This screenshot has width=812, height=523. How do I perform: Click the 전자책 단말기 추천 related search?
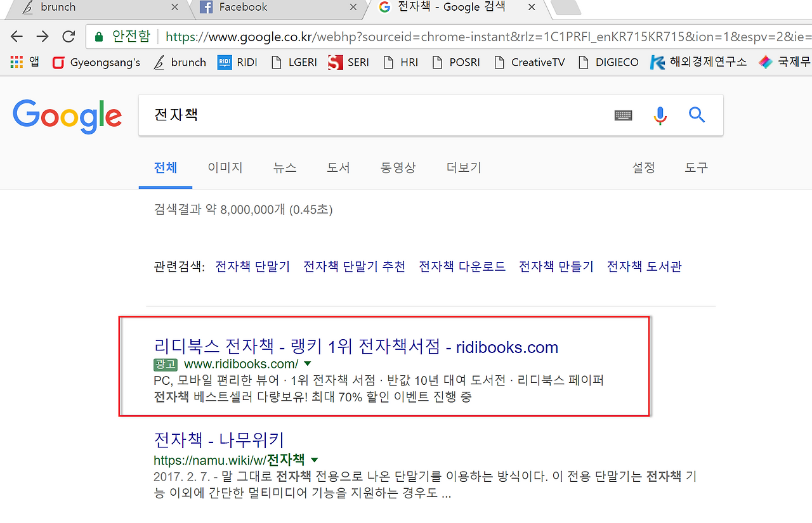point(354,266)
